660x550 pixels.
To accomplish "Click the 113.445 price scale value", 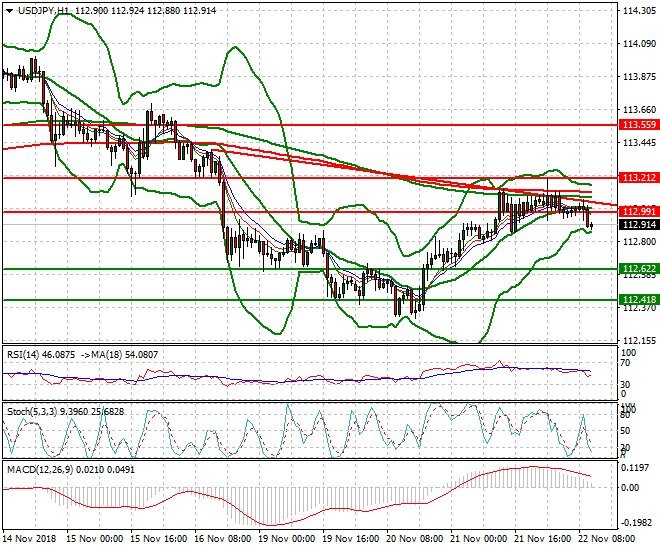I will click(639, 143).
